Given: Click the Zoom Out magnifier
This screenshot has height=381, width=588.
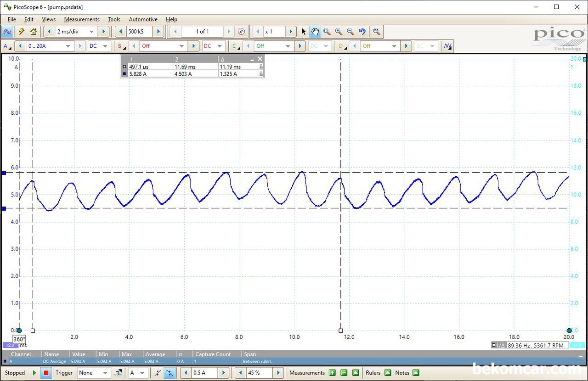Looking at the screenshot, I should coord(351,32).
